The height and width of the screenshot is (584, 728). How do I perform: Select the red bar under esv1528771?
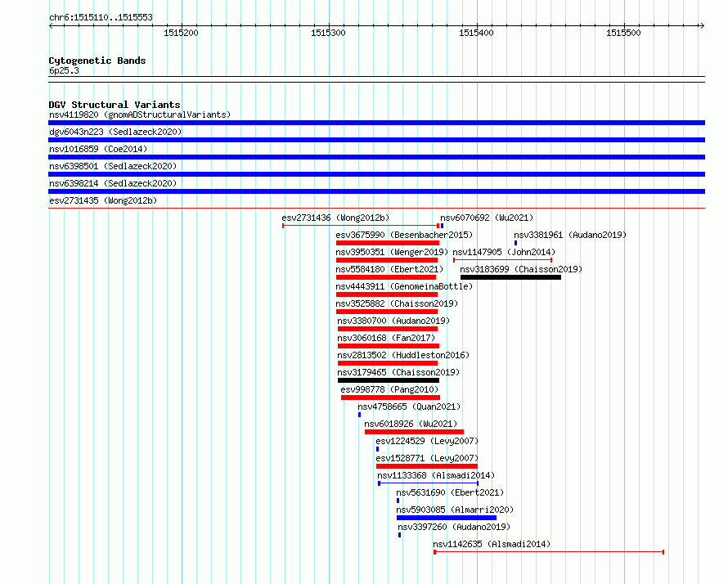tap(427, 466)
